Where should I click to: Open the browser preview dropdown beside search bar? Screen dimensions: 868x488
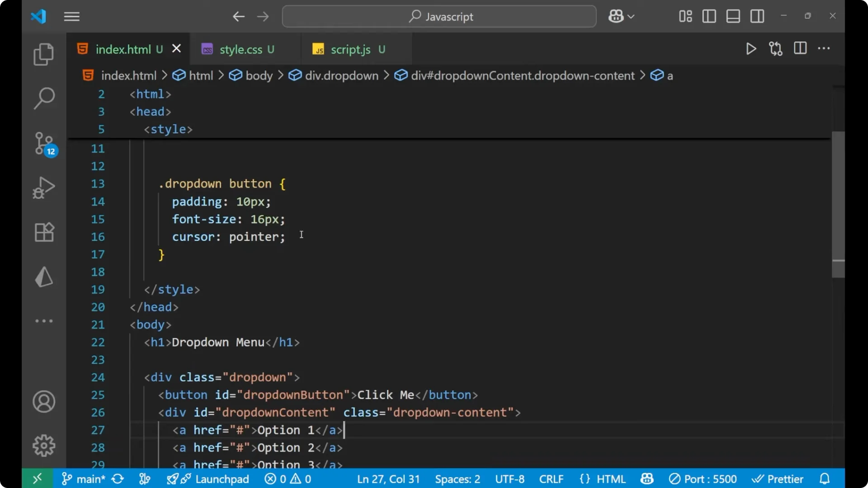pos(621,16)
